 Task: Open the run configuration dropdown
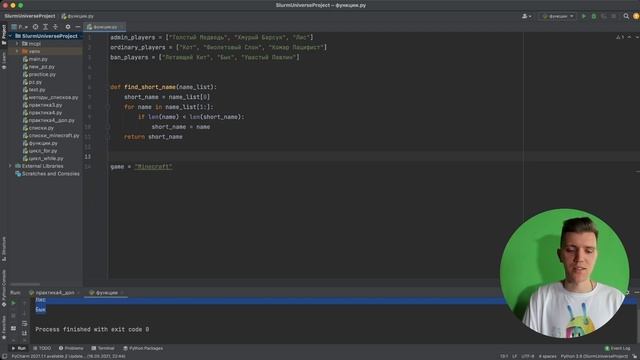(x=558, y=16)
